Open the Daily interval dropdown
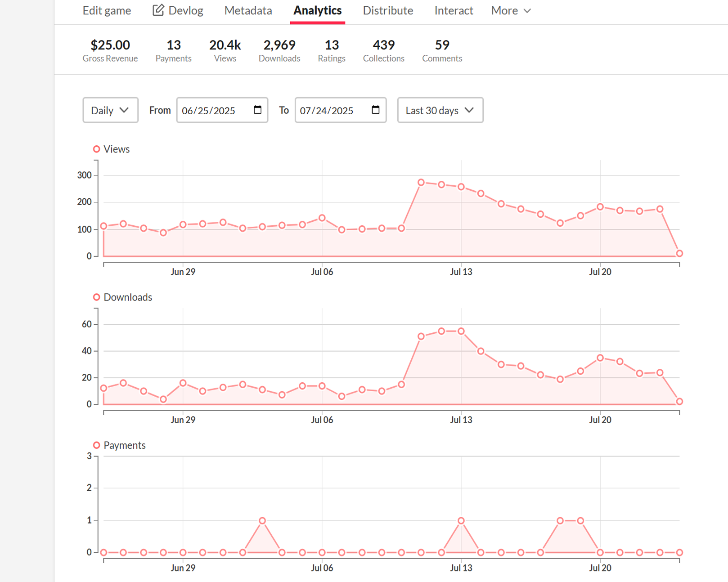 click(x=110, y=110)
